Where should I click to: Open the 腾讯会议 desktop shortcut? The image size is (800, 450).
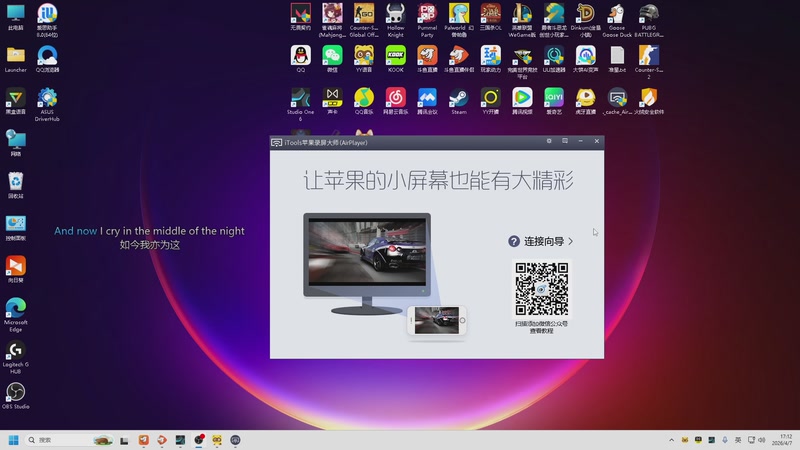pyautogui.click(x=427, y=101)
